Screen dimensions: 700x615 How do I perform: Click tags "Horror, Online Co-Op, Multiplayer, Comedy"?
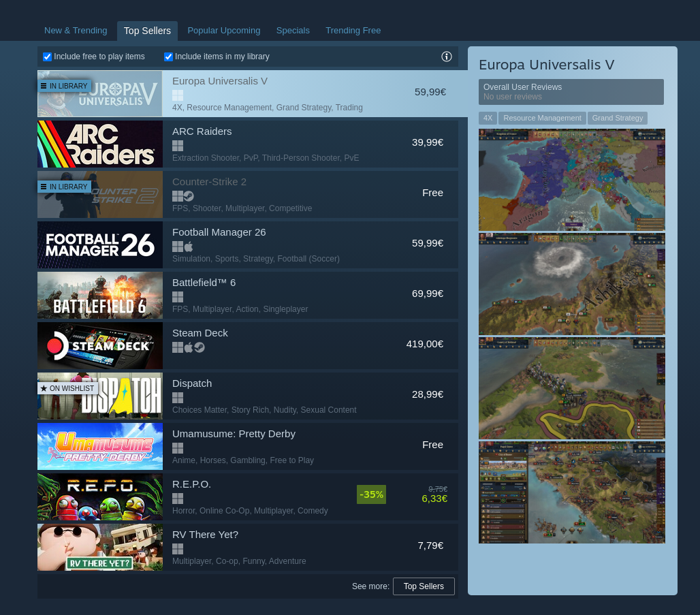point(250,511)
